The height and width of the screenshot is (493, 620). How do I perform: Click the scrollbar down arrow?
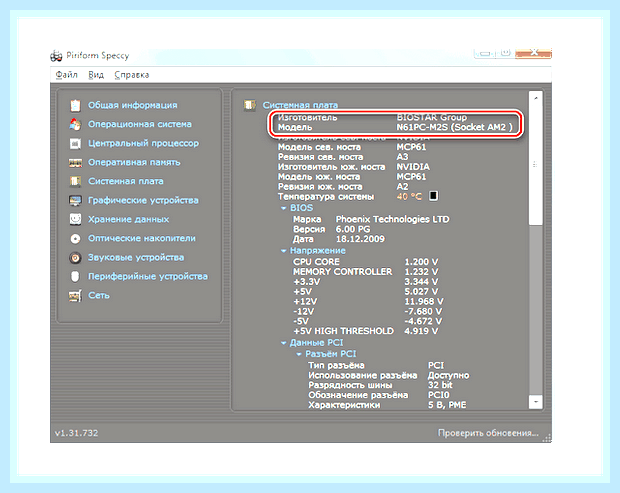pyautogui.click(x=536, y=402)
